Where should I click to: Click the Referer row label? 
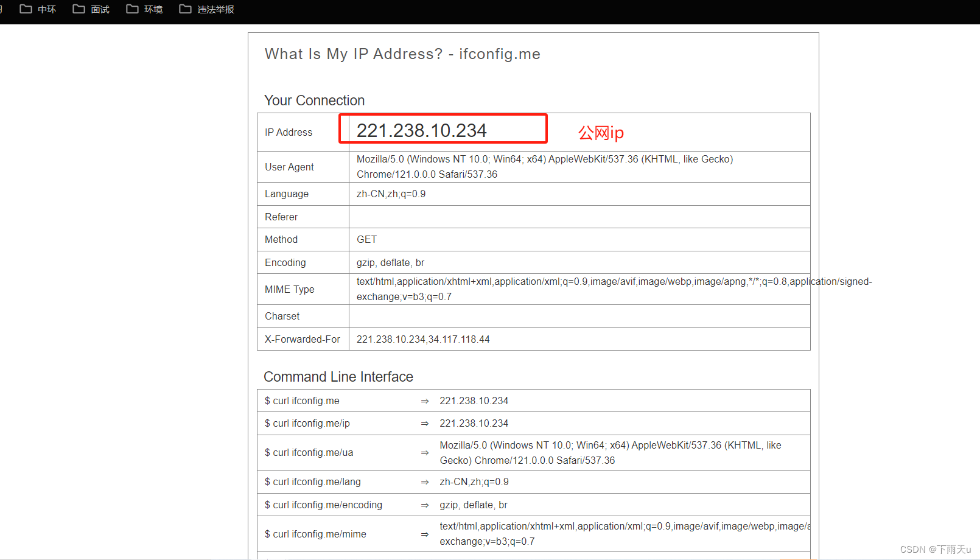[281, 217]
